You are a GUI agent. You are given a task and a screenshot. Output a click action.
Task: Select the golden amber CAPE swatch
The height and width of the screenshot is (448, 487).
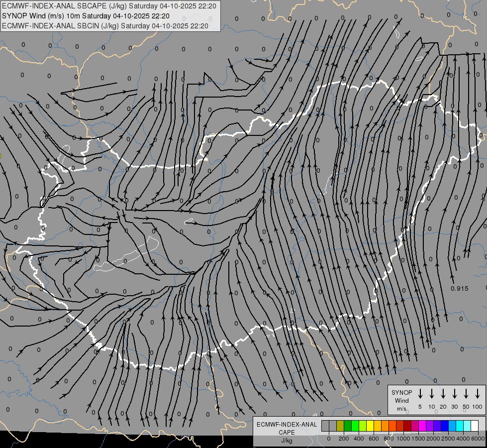point(378,426)
